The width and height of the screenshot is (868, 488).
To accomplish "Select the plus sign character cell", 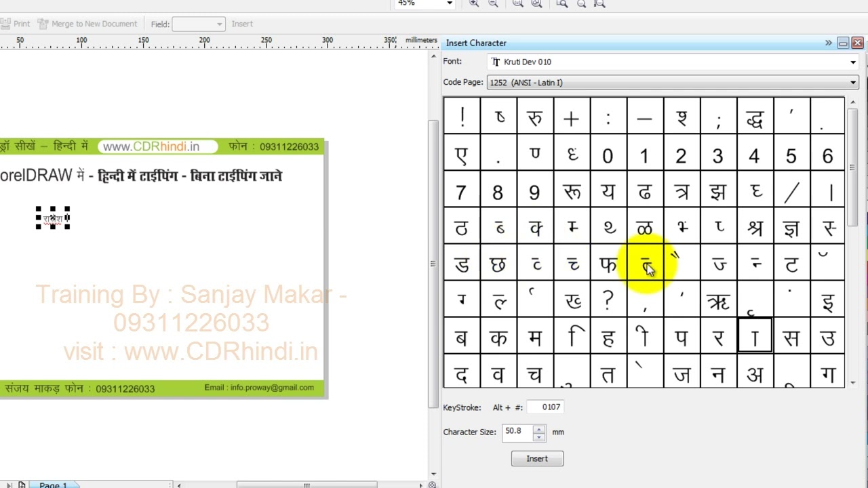I will click(x=572, y=117).
